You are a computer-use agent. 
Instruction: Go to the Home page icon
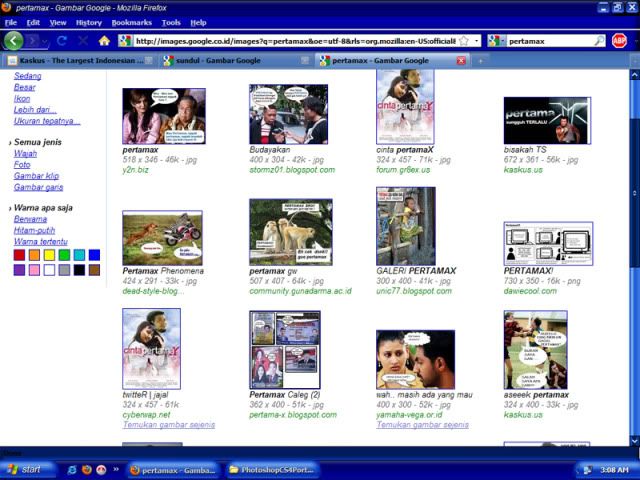[x=104, y=41]
